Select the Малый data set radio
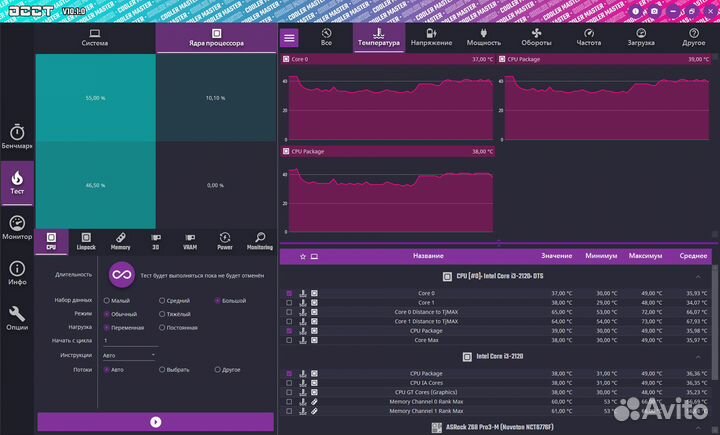The width and height of the screenshot is (720, 435). point(107,299)
